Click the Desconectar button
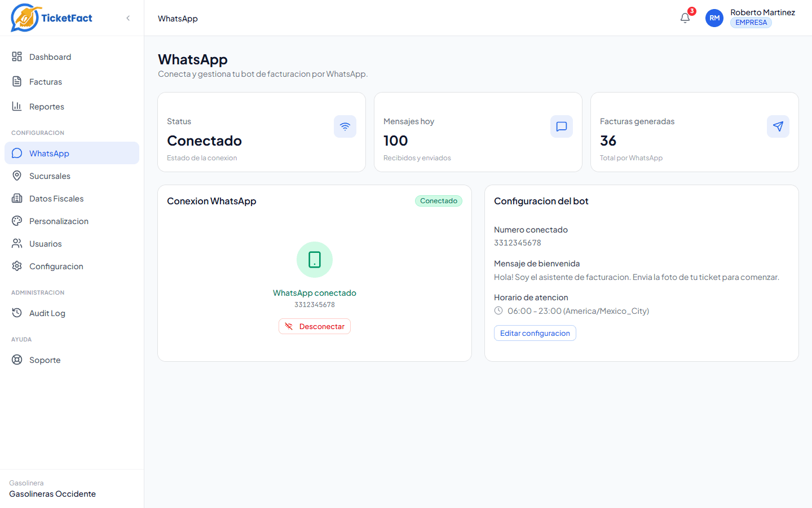 pyautogui.click(x=315, y=327)
